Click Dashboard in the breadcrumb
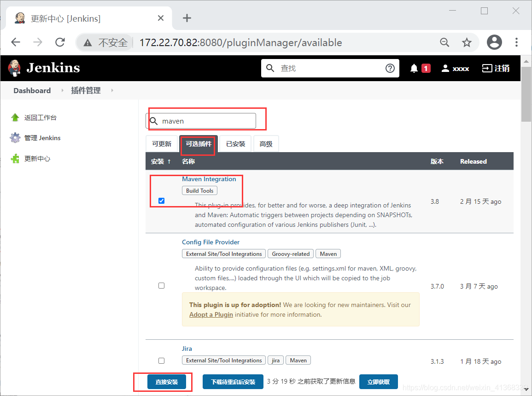Screen dimensions: 532x396 (x=32, y=91)
